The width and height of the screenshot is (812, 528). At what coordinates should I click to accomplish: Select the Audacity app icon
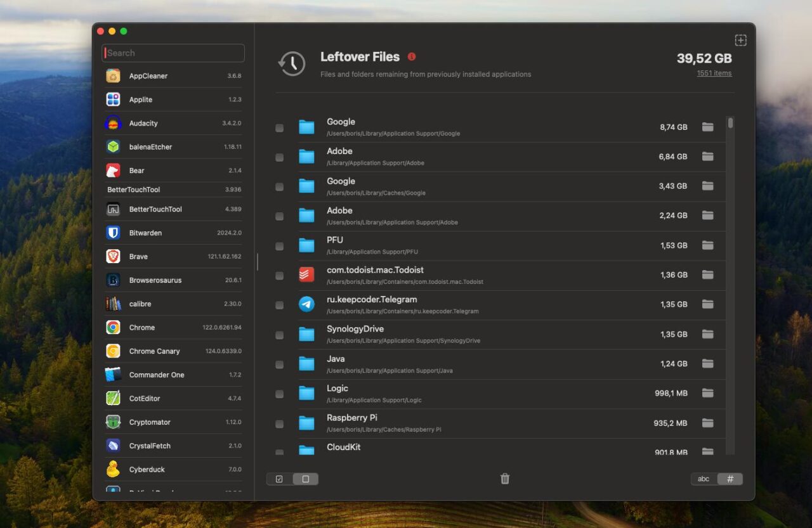(x=113, y=123)
